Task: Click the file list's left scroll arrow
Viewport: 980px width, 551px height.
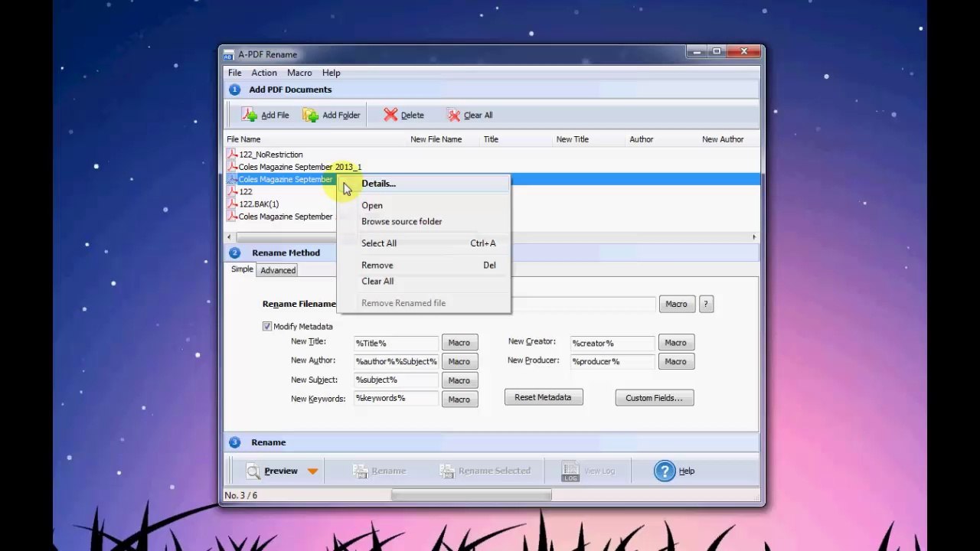Action: (x=230, y=237)
